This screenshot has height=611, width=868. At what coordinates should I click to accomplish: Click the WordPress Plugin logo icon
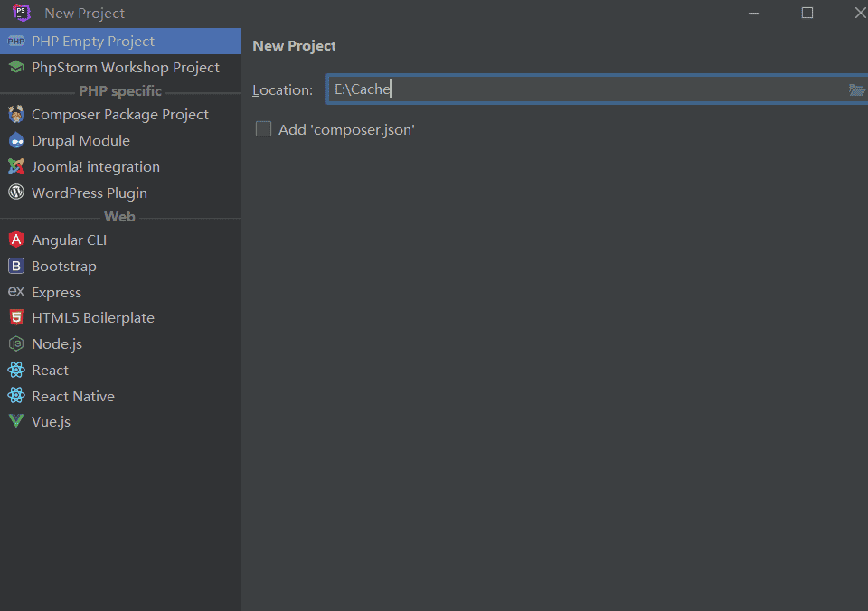pos(15,193)
